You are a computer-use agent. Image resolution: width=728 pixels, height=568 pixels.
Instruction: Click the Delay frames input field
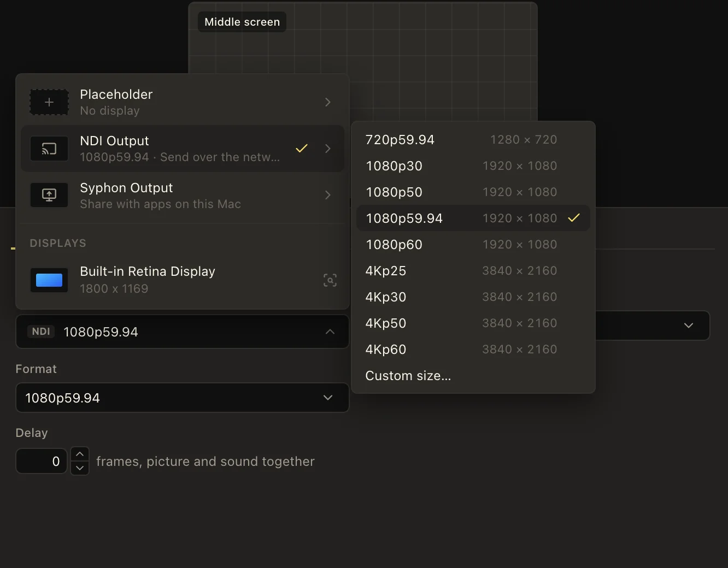click(x=42, y=461)
